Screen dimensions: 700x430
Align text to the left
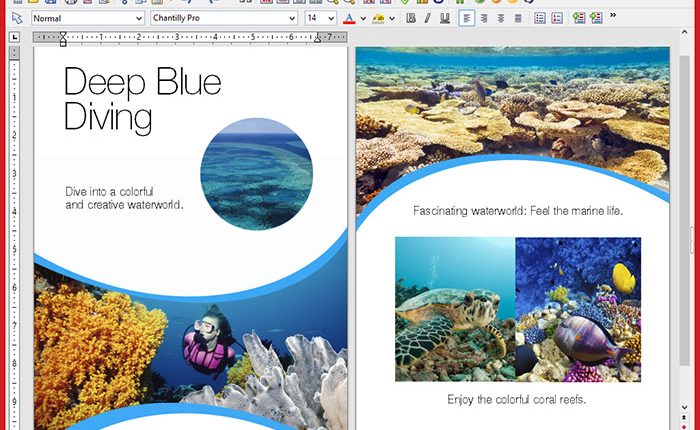click(x=467, y=18)
